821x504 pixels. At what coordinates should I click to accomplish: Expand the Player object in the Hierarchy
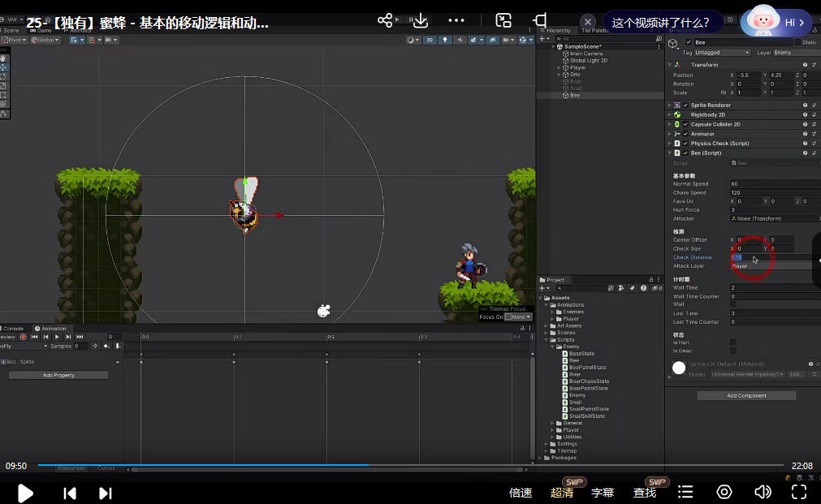tap(560, 67)
